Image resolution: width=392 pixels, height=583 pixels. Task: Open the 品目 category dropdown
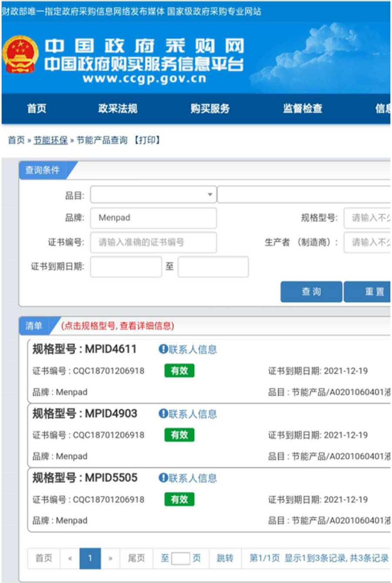pos(153,194)
